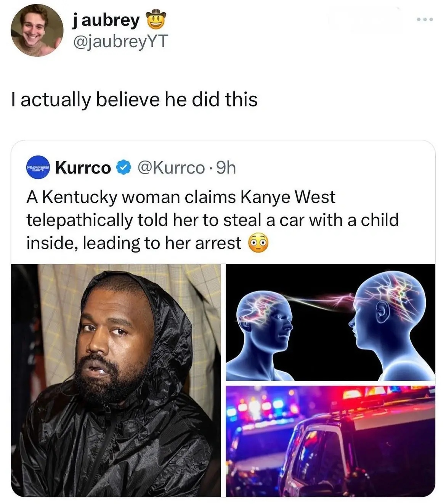Open Kurrco's blue profile avatar
Screen dimensions: 446x504
pyautogui.click(x=38, y=167)
